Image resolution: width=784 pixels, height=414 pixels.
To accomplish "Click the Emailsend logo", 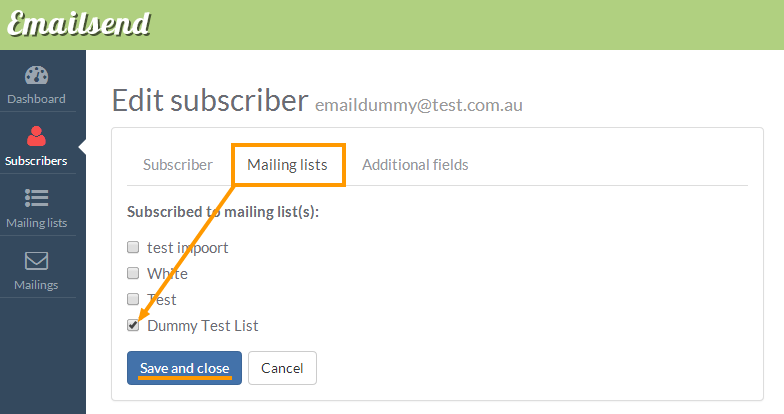I will tap(78, 24).
